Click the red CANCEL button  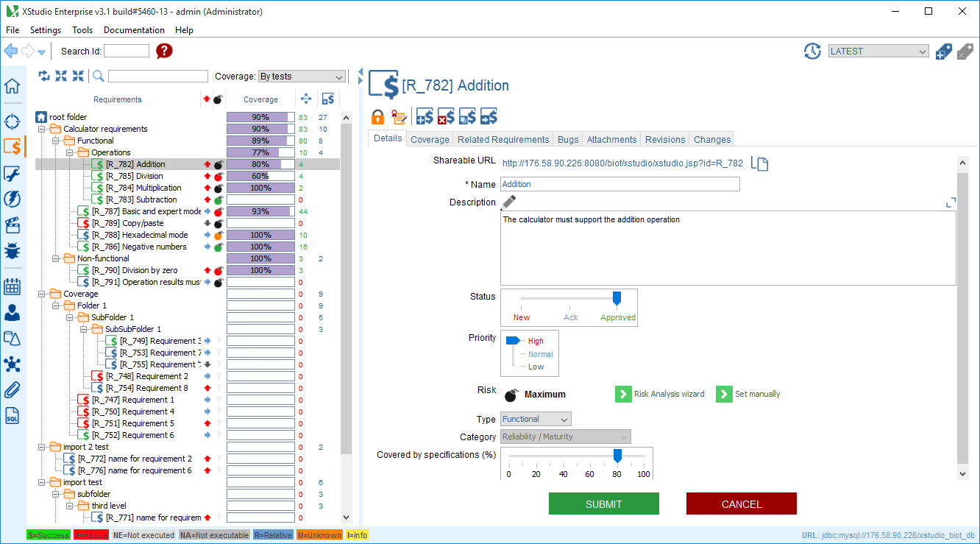click(742, 504)
